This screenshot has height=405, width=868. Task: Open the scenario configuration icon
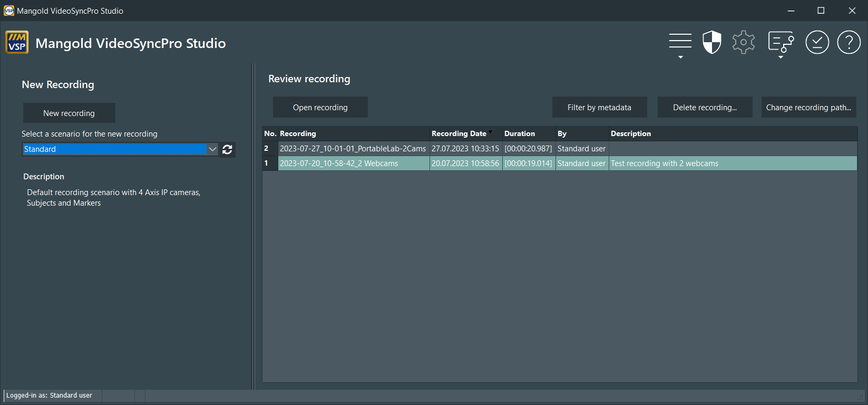coord(781,43)
